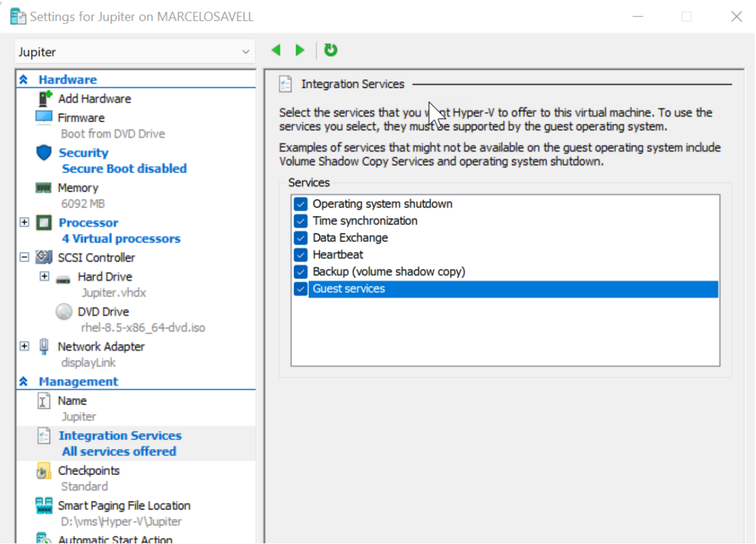This screenshot has height=544, width=756.
Task: Expand the Processor tree node
Action: pos(24,222)
